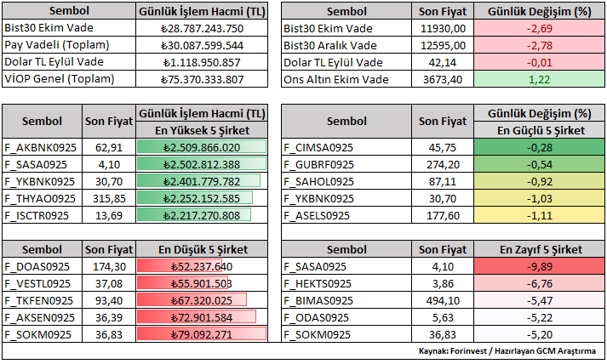Click the red data bar showing ₺79.092.271
The height and width of the screenshot is (364, 607).
click(202, 334)
